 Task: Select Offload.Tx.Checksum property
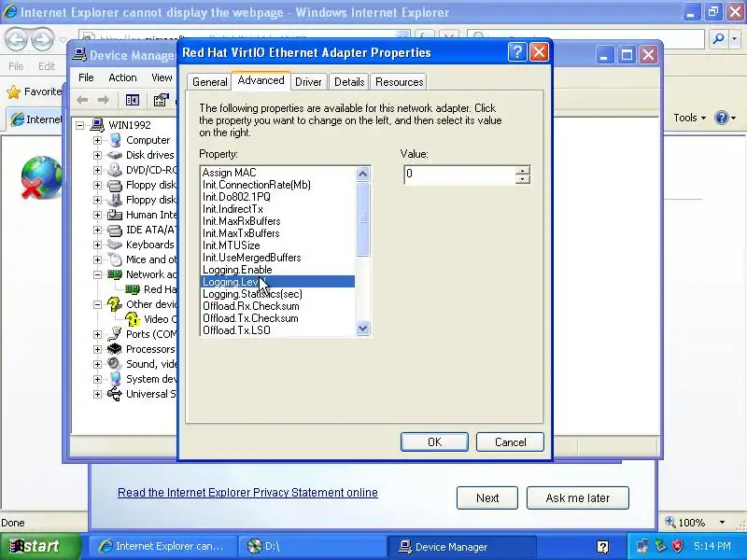[250, 318]
